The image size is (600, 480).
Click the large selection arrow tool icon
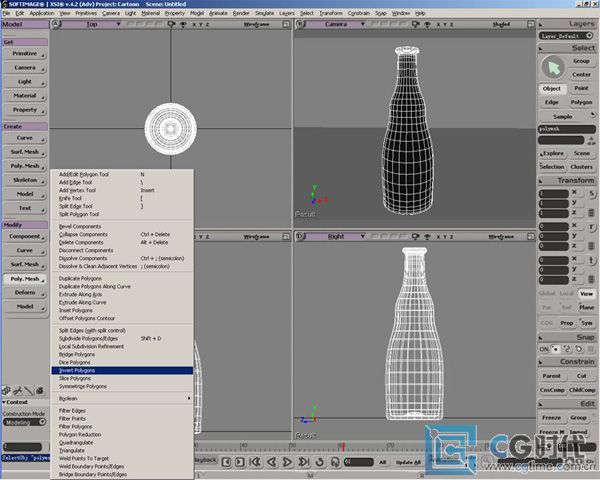pos(552,67)
